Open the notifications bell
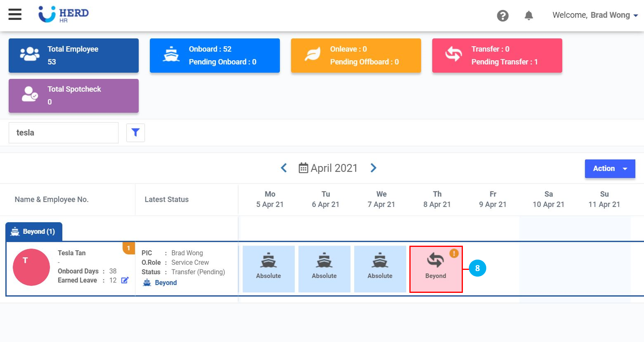 pos(528,15)
